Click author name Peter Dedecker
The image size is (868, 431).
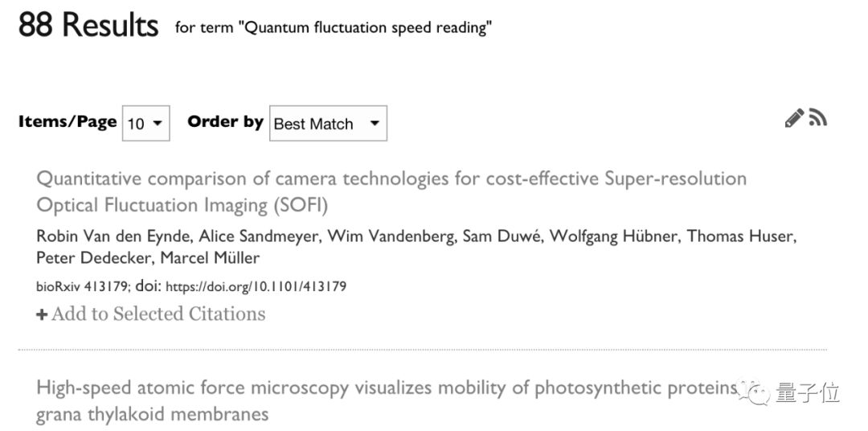[95, 258]
